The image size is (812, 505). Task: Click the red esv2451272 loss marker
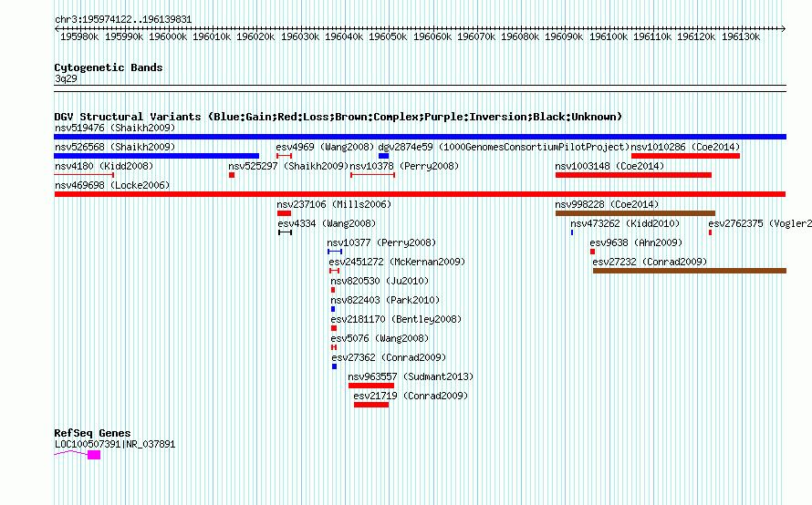point(335,271)
